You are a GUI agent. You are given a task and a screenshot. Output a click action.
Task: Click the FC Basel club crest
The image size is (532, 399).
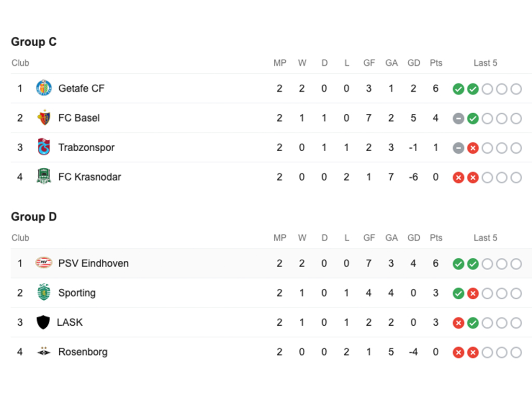click(44, 117)
